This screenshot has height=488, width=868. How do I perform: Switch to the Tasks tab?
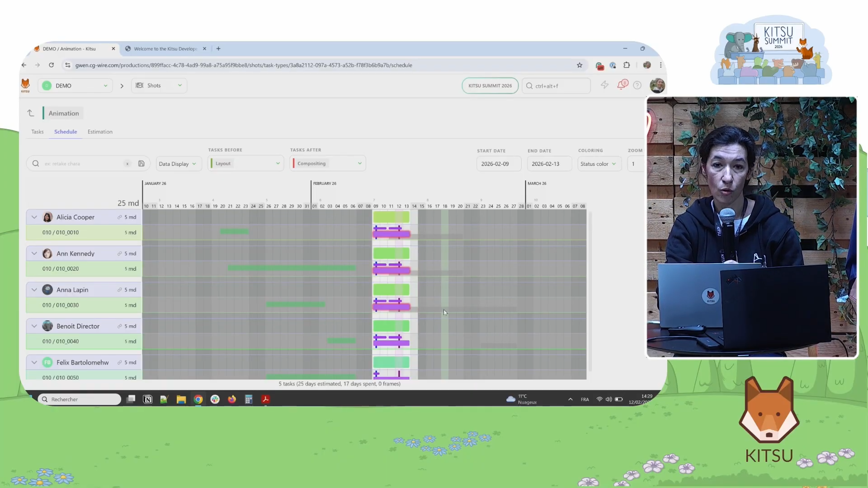[x=38, y=132]
